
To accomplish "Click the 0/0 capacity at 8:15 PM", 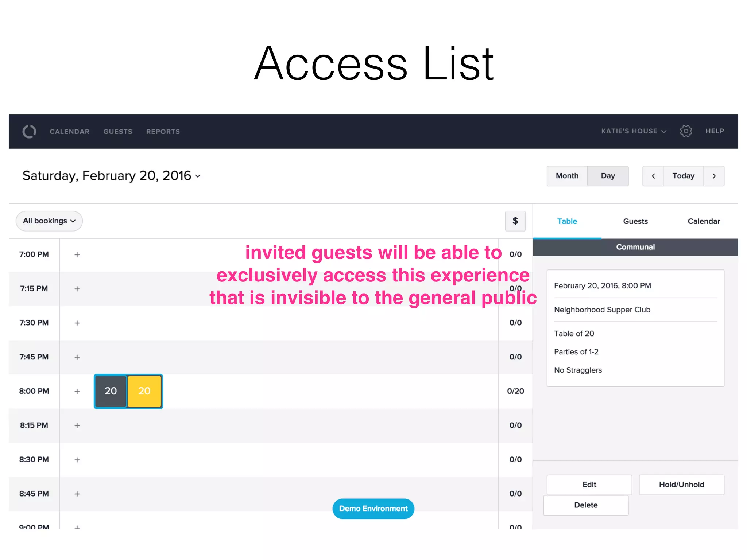I will (515, 425).
